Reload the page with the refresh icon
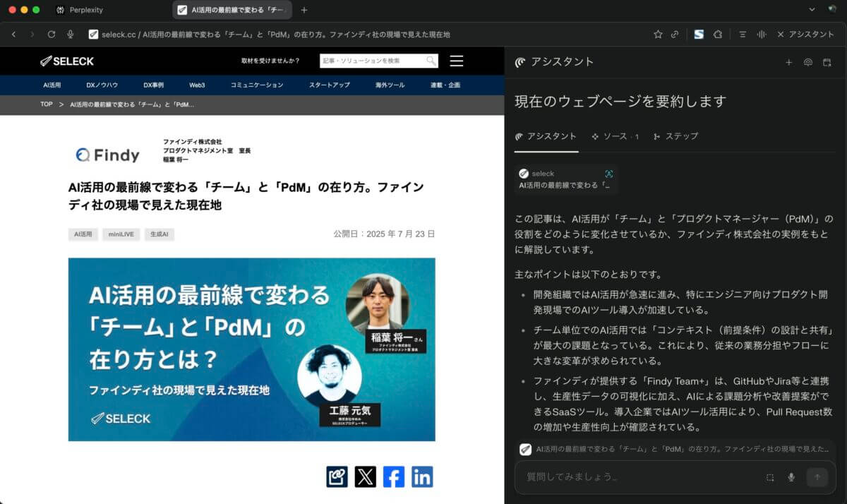The height and width of the screenshot is (504, 847). [52, 34]
